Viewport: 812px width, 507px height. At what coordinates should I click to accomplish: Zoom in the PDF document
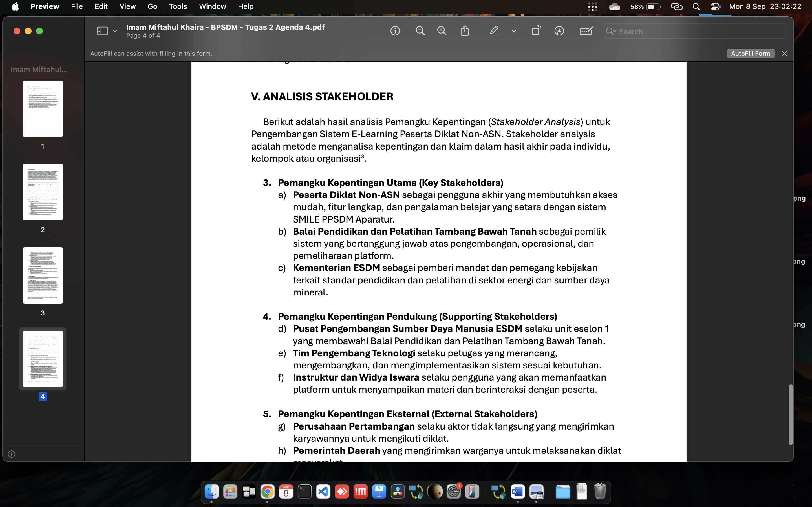(442, 31)
